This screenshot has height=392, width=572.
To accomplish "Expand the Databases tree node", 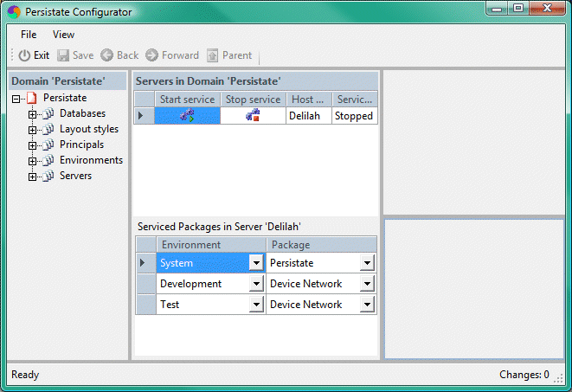I will (x=32, y=114).
